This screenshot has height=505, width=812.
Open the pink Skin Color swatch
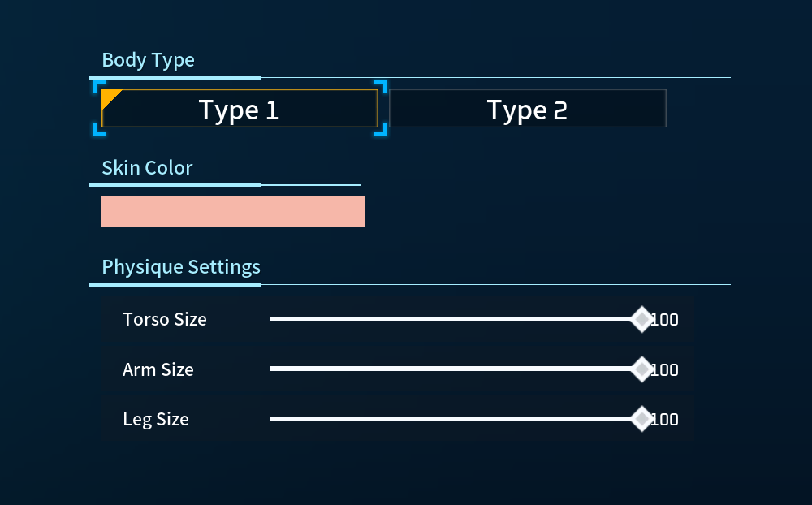click(233, 211)
